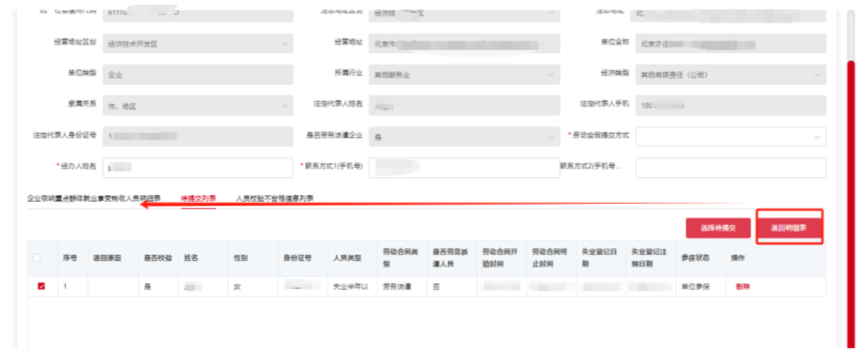Expand the 经营地址区划 dropdown arrow
Viewport: 868px width, 362px height.
point(284,44)
